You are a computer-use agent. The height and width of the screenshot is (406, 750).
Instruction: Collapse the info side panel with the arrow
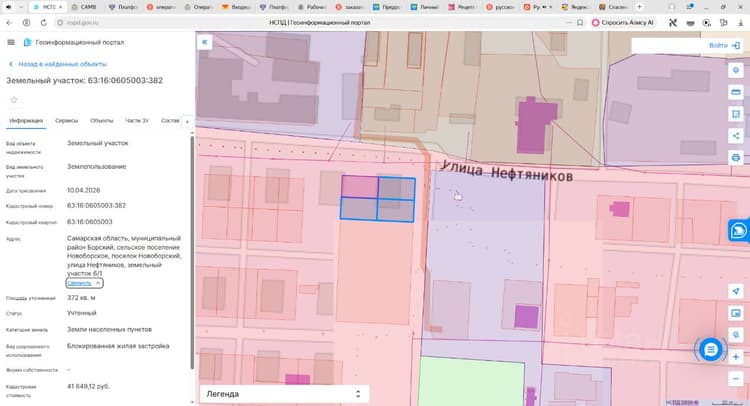click(x=204, y=42)
